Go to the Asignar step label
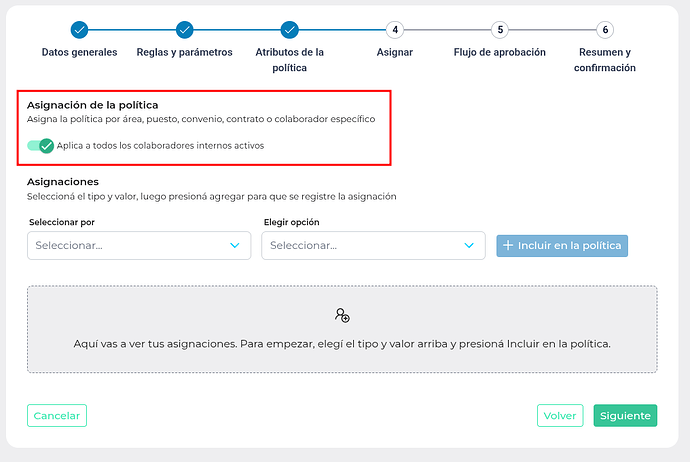Screen dimensions: 690x462 coord(395,52)
